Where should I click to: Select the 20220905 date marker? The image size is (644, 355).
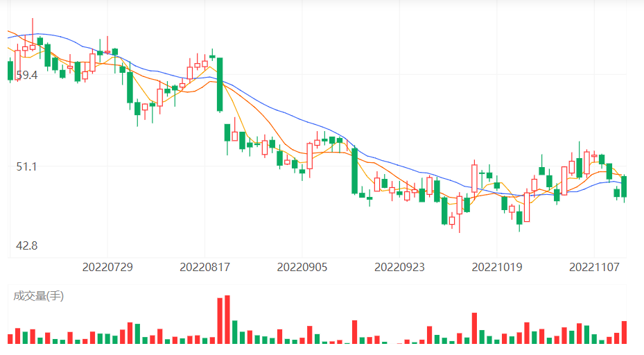(x=302, y=266)
